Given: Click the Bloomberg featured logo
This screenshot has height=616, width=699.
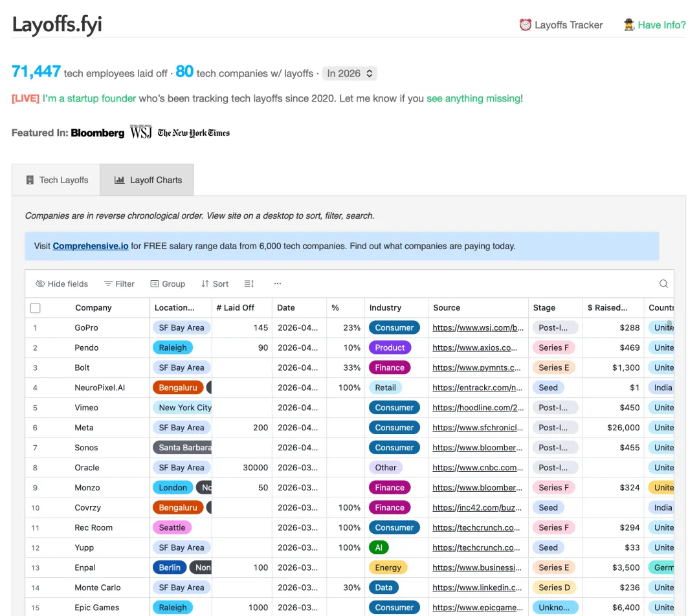Looking at the screenshot, I should pos(98,133).
